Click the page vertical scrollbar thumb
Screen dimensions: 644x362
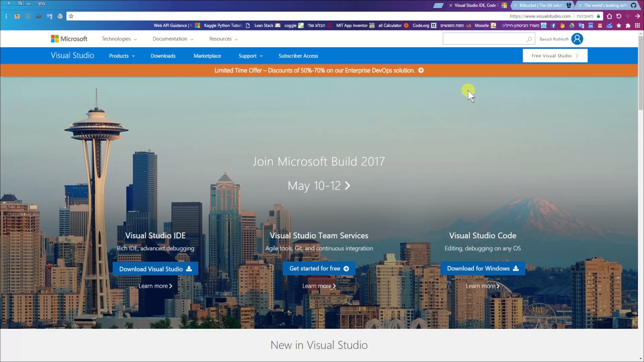[x=641, y=73]
